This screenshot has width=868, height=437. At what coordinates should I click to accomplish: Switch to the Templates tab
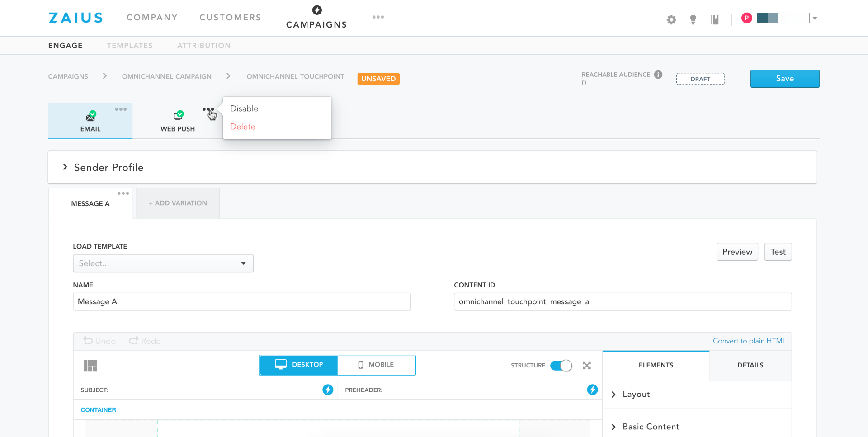pyautogui.click(x=130, y=45)
